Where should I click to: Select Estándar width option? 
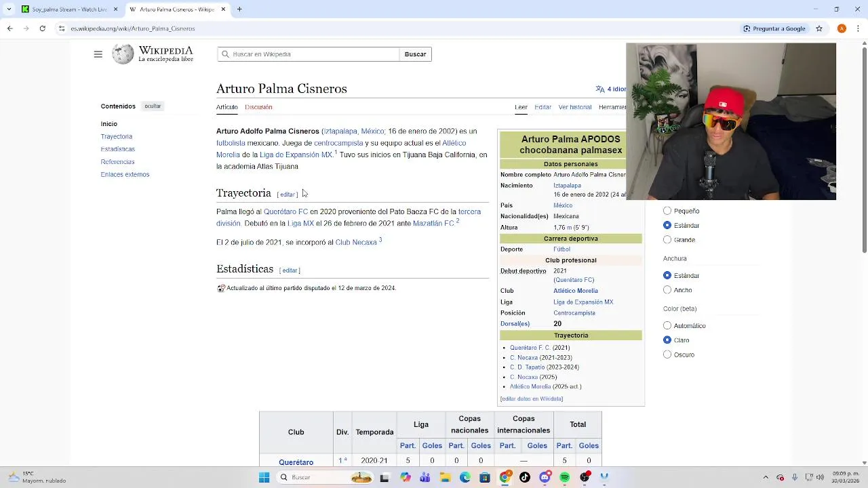667,275
